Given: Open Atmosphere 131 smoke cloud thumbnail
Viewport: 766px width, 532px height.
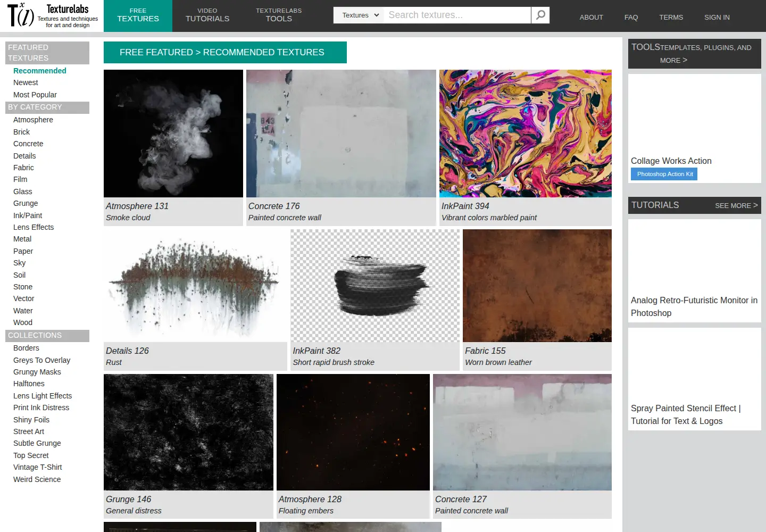Looking at the screenshot, I should coord(173,134).
